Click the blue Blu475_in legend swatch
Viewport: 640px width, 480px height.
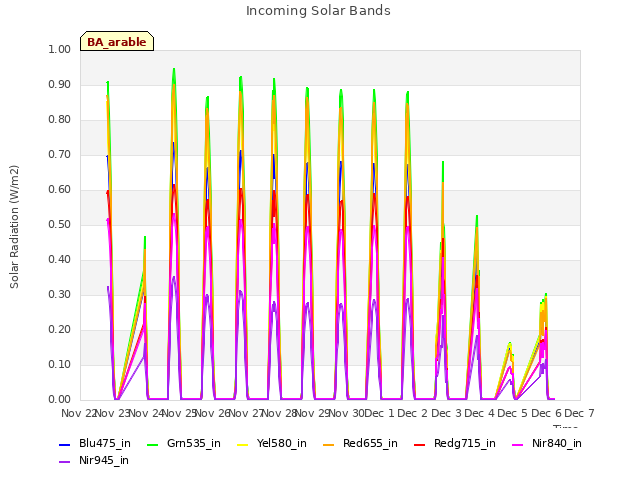pyautogui.click(x=64, y=444)
